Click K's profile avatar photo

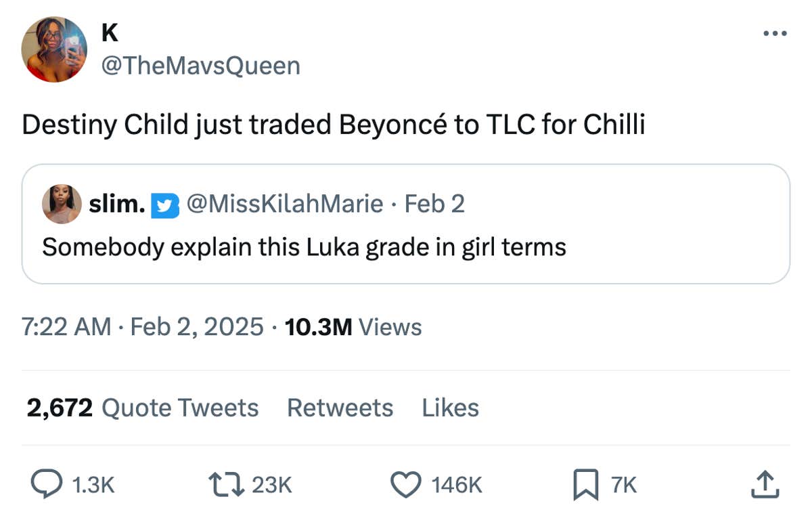53,49
